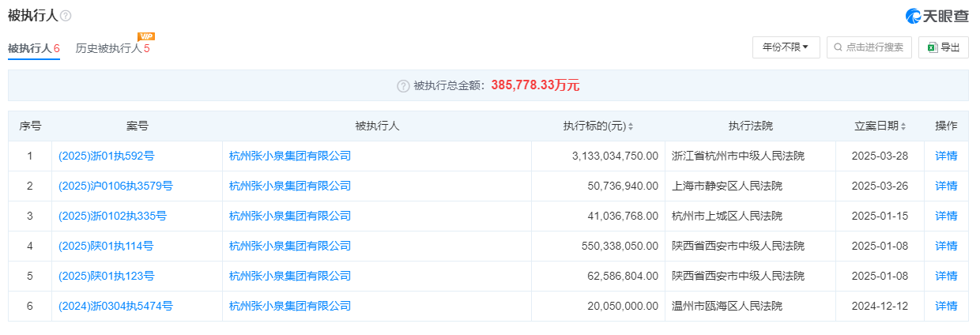Open 杭州张小泉集团有限公司 link in row 6
The width and height of the screenshot is (980, 335).
[x=290, y=306]
